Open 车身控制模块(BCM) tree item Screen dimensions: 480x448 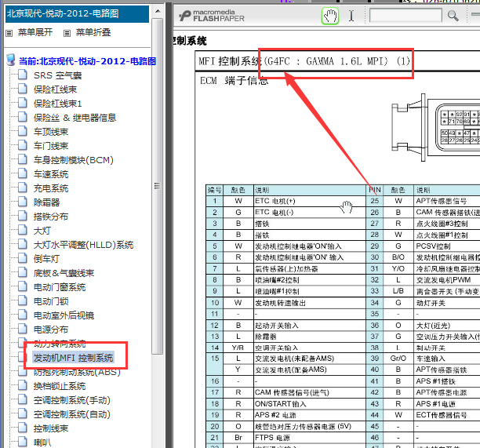(x=74, y=160)
